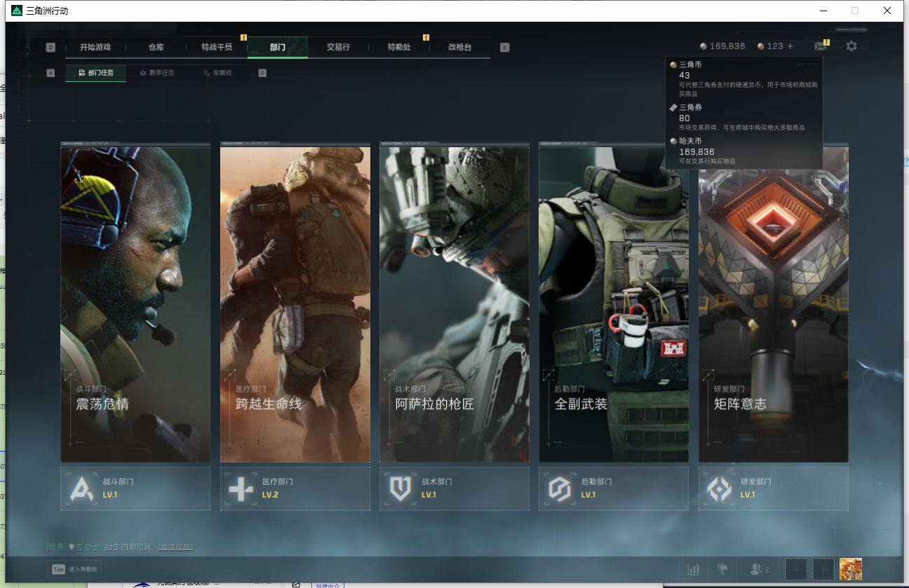This screenshot has width=909, height=588.
Task: Click the underlined team link in world chat
Action: click(175, 547)
